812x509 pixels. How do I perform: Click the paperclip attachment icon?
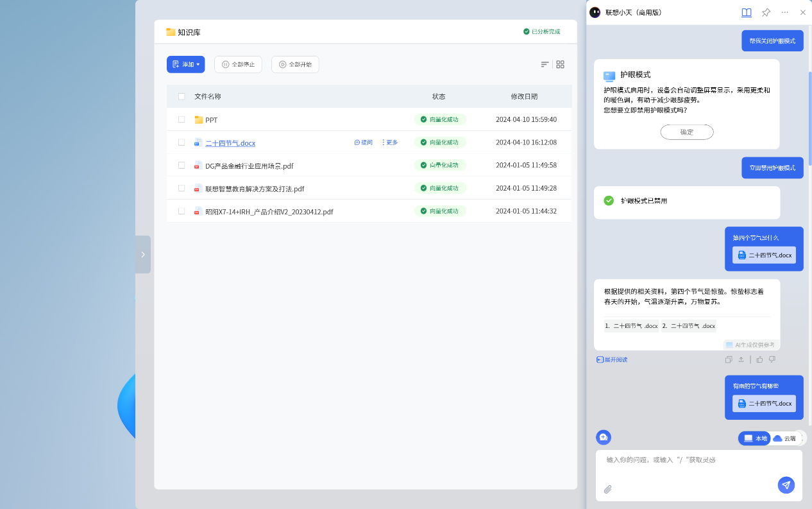(x=608, y=489)
